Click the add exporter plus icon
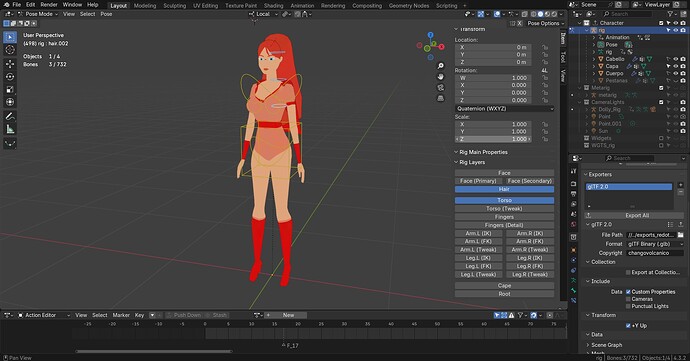Viewport: 690px width, 361px height. pyautogui.click(x=680, y=185)
